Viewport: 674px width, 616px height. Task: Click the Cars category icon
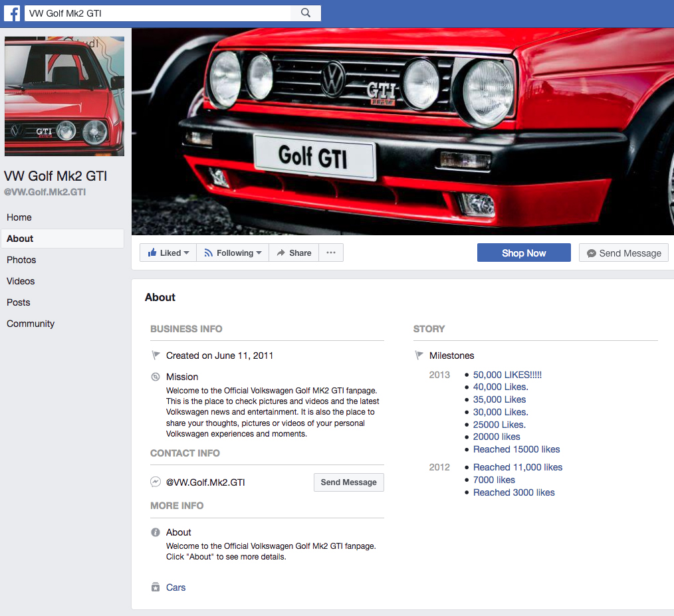click(x=156, y=587)
